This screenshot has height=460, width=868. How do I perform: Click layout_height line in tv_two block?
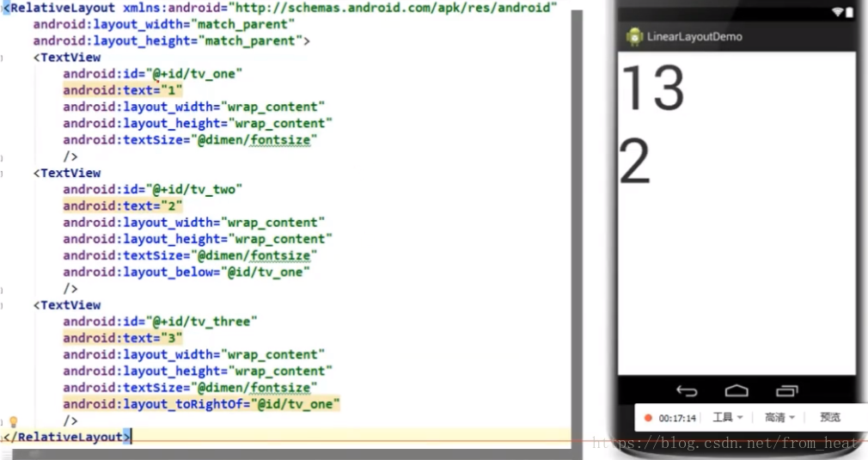(198, 239)
